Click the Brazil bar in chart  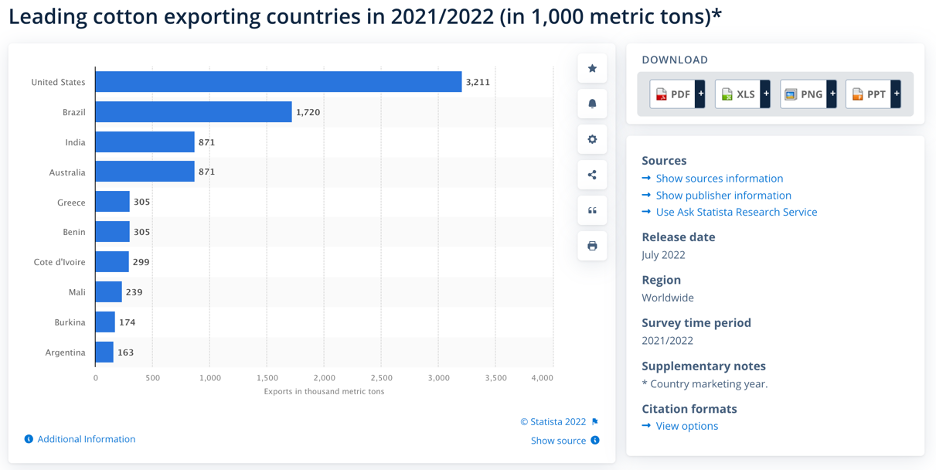click(193, 112)
